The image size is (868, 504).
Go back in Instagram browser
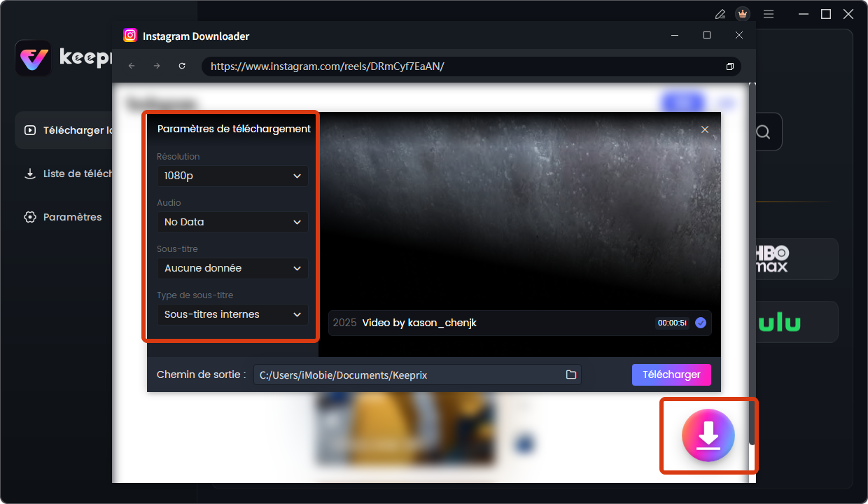coord(132,66)
